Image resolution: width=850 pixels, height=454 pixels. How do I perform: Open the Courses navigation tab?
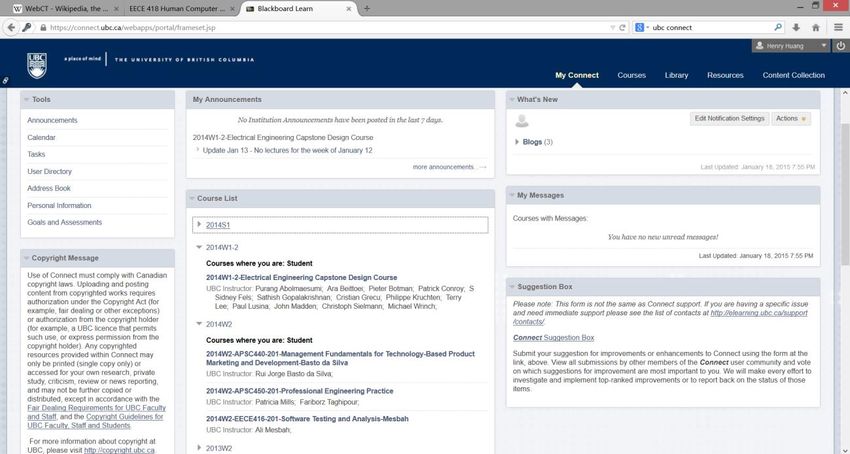[632, 75]
